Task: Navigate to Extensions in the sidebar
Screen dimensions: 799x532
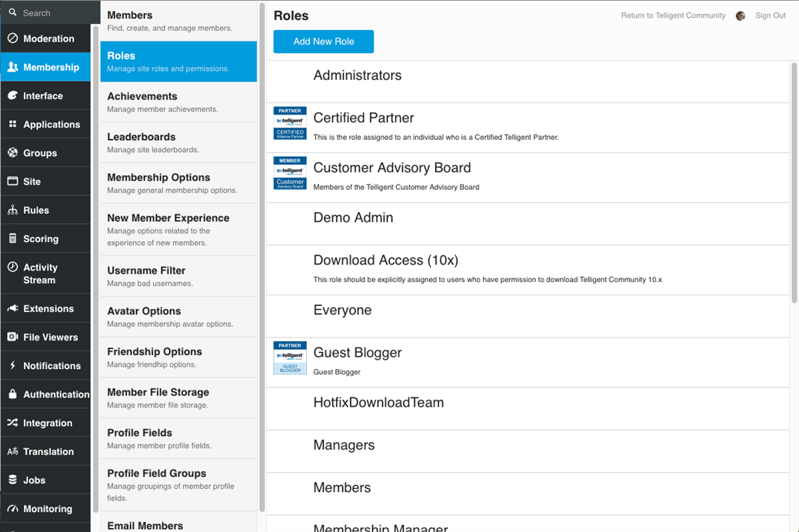Action: (x=45, y=308)
